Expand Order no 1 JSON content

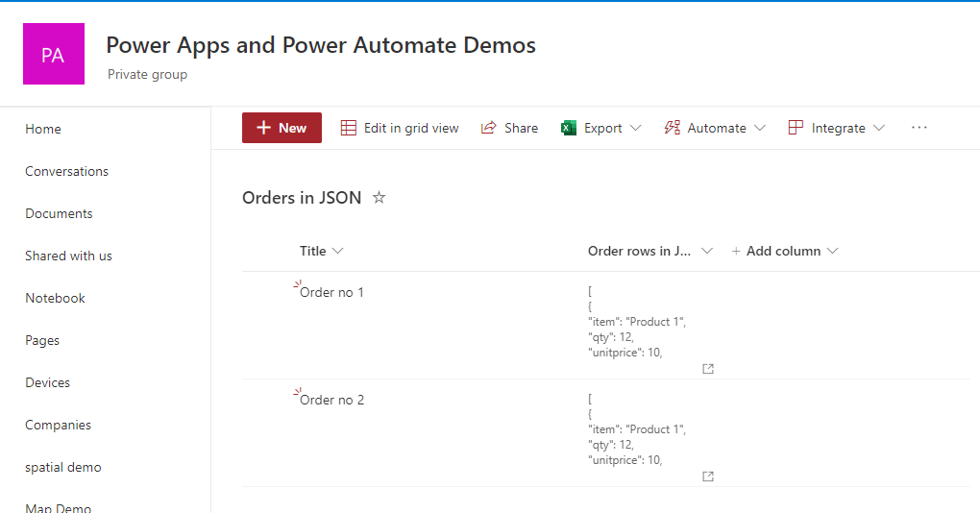pos(708,369)
